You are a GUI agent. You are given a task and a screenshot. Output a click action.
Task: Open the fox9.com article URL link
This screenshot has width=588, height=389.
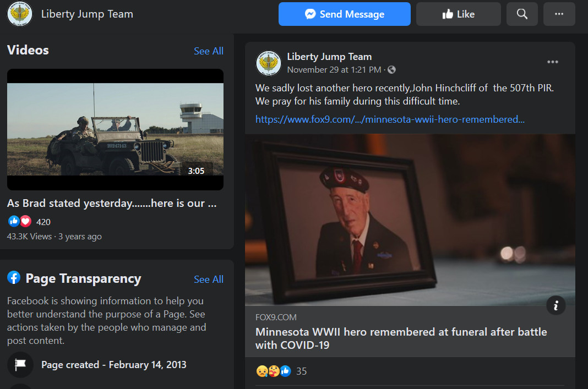pos(390,119)
